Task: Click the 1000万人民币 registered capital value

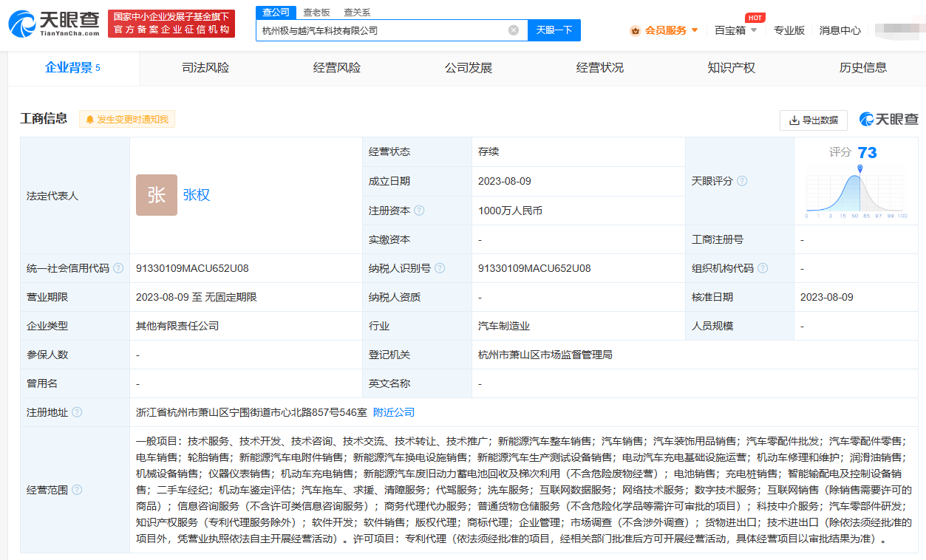Action: tap(510, 211)
